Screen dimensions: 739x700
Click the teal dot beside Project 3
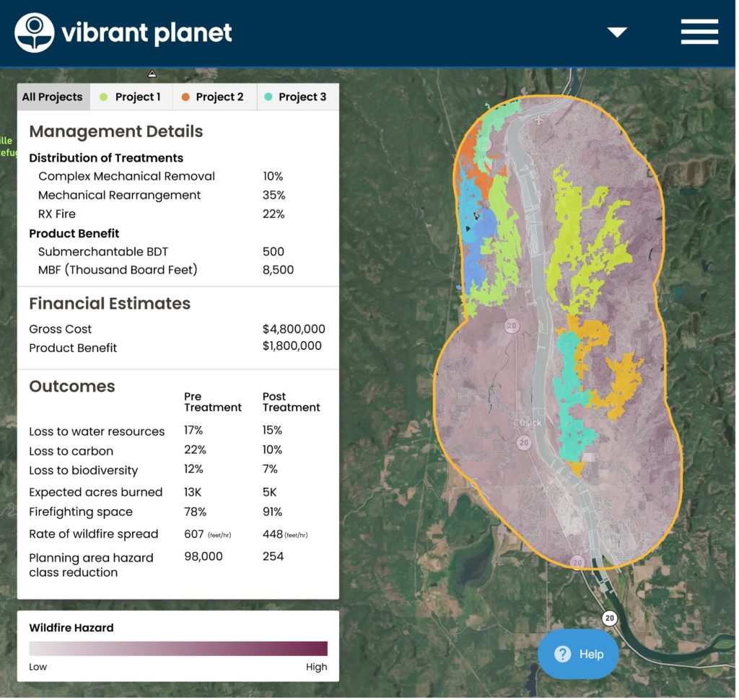[270, 96]
